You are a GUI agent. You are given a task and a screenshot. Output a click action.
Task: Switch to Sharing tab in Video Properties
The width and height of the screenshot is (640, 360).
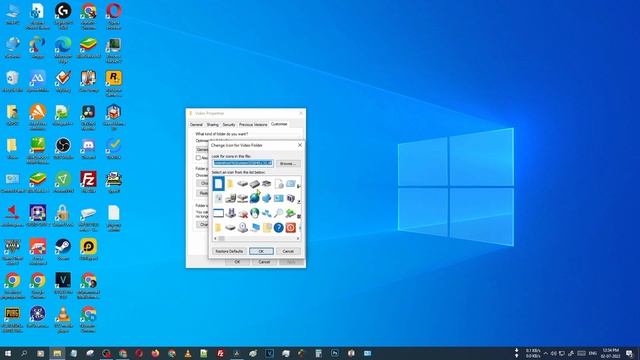point(213,124)
